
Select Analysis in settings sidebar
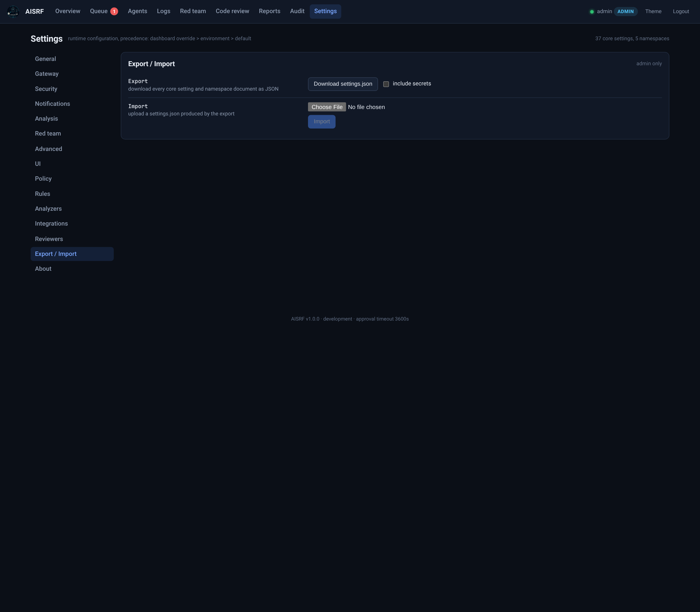coord(72,119)
